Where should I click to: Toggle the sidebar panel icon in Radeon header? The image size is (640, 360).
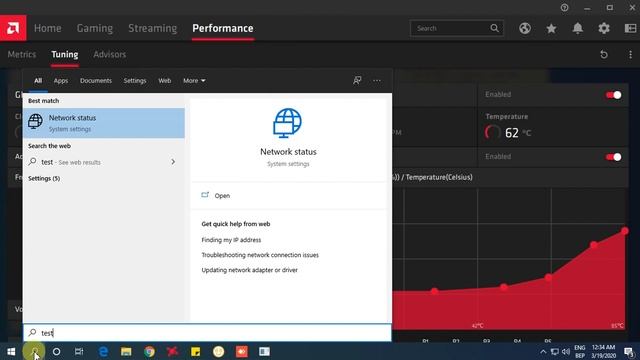tap(631, 28)
